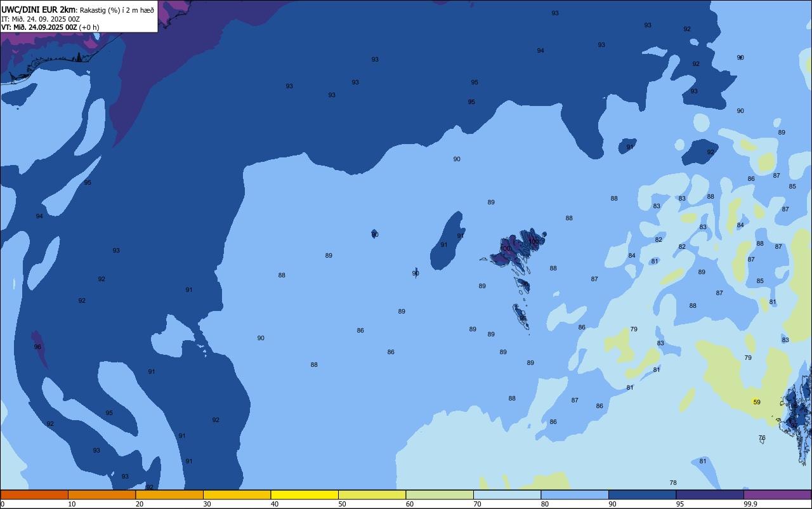Click the dark orange 0–10 legend swatch

point(34,494)
